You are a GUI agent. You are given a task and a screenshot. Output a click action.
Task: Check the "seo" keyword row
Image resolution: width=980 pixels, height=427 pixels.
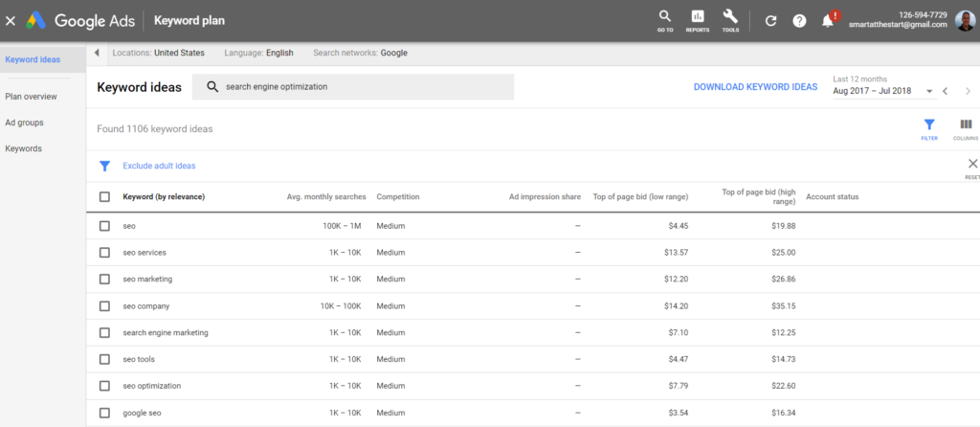(x=104, y=226)
